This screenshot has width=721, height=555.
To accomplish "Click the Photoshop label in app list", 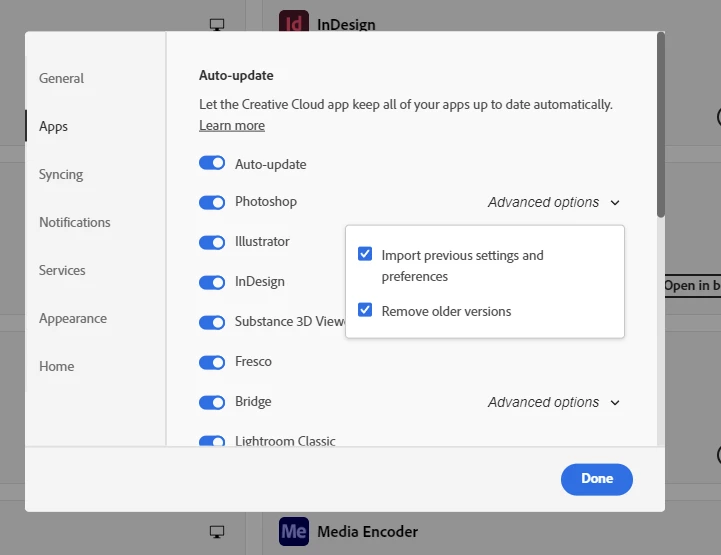I will [x=266, y=201].
